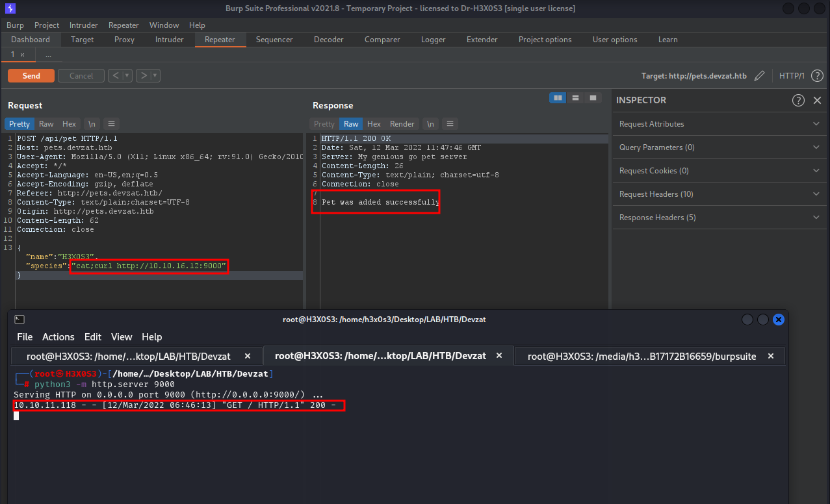Open the Burp menu

tap(15, 25)
